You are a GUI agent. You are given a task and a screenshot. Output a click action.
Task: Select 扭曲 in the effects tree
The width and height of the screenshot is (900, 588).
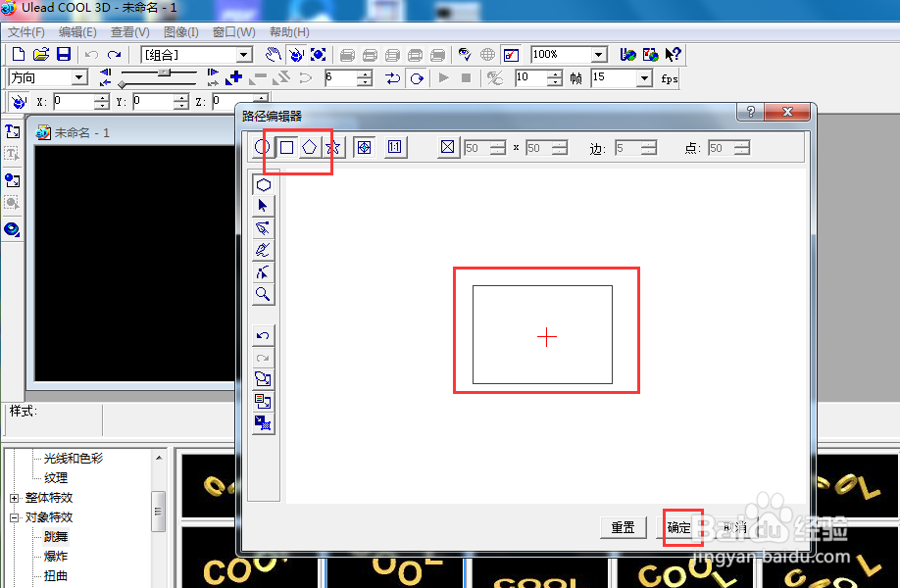click(56, 575)
